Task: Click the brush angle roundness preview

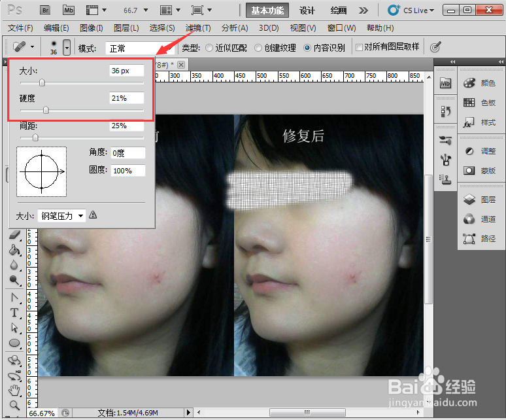Action: coord(42,171)
